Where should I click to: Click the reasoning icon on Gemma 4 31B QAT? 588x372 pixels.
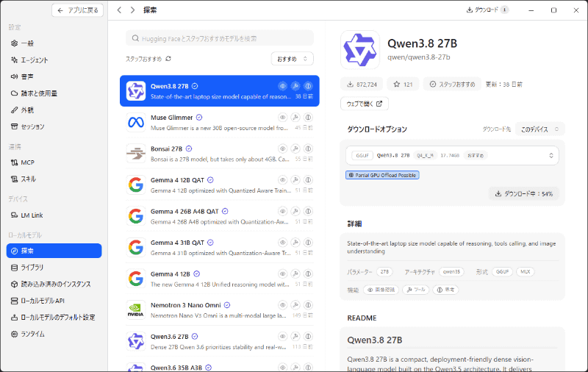(308, 243)
